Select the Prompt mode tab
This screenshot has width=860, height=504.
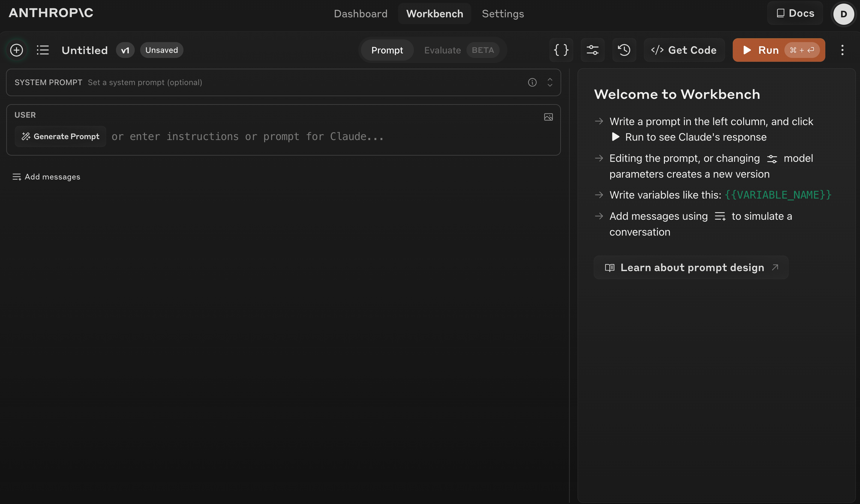(x=387, y=50)
